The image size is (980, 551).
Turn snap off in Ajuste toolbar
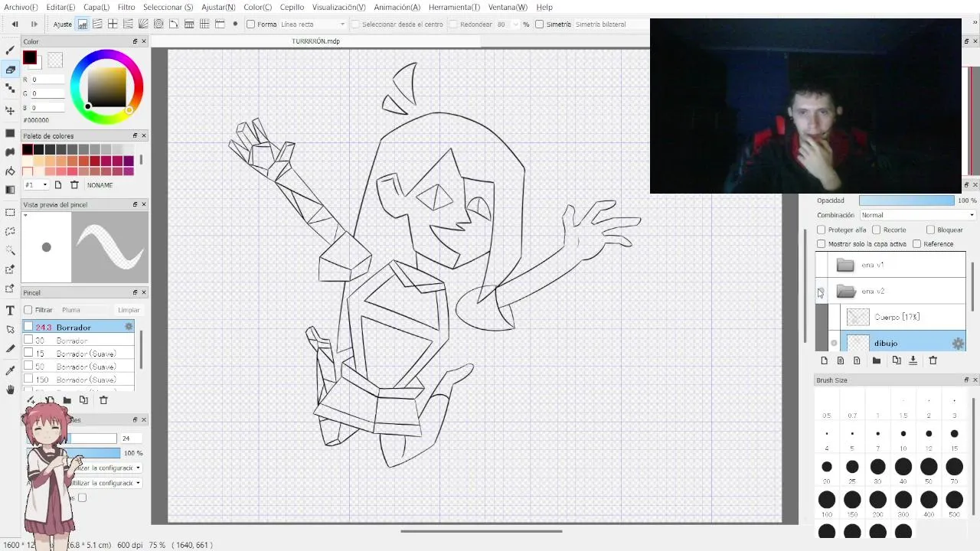(x=82, y=24)
